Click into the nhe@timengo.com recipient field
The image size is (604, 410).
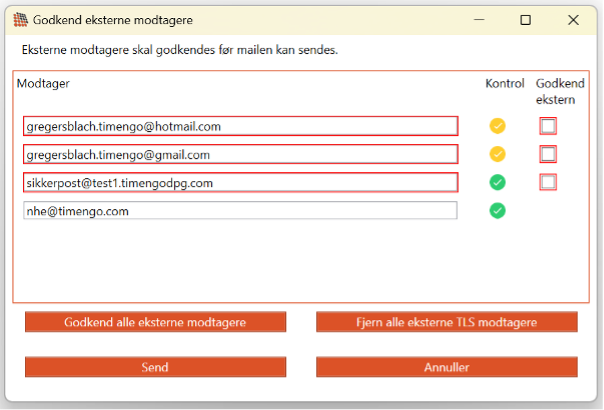tap(240, 211)
